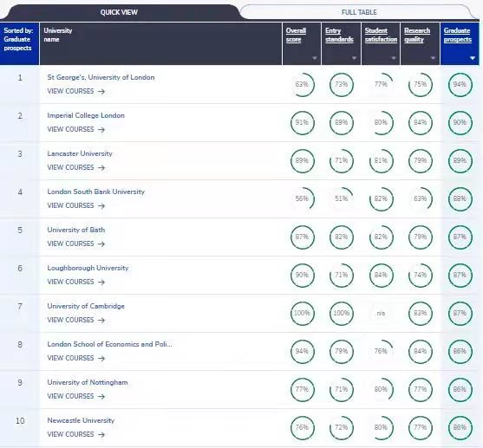Click the 'Sorted by: Graduate prospects' header cell
The height and width of the screenshot is (448, 483).
pyautogui.click(x=19, y=43)
